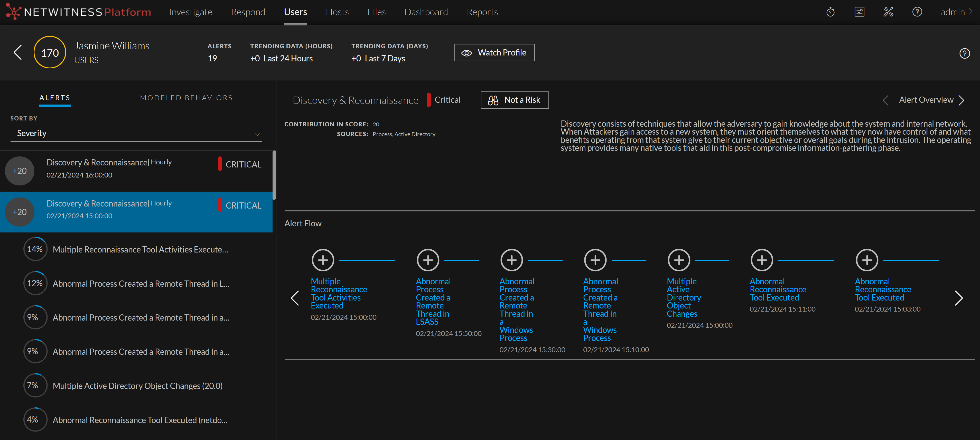
Task: Toggle Watch Profile for Jasmine Williams
Action: coord(494,52)
